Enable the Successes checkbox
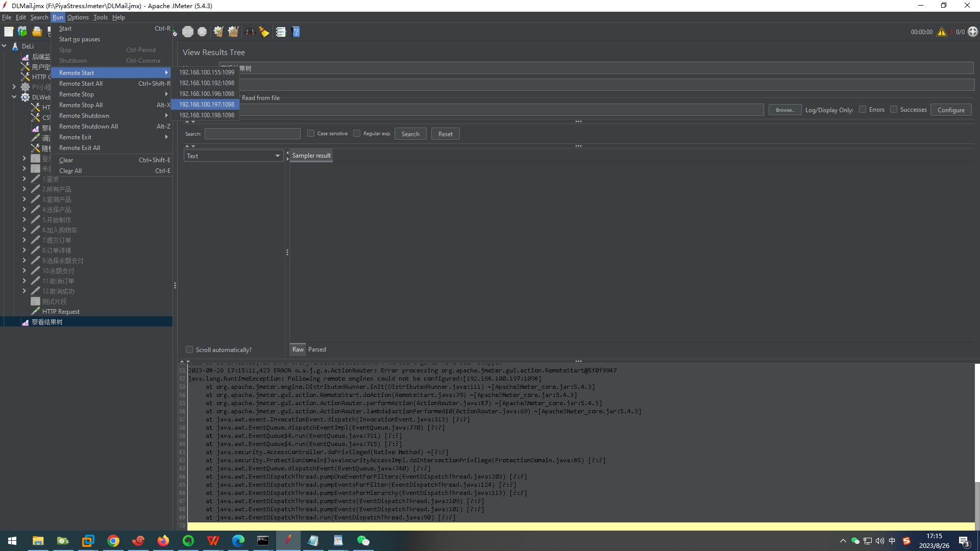The image size is (980, 551). pyautogui.click(x=894, y=109)
